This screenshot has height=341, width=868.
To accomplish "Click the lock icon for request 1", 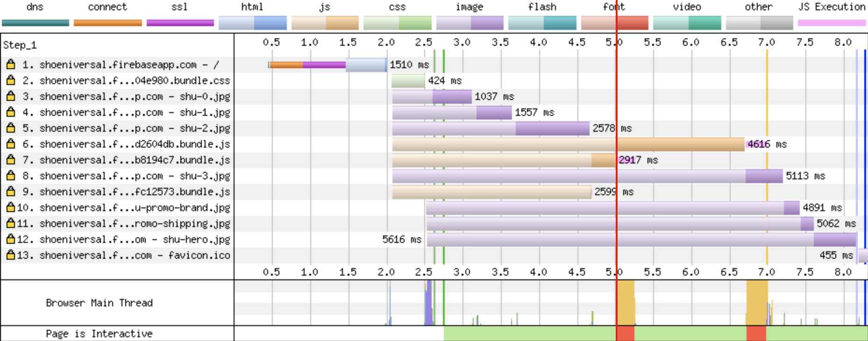I will 10,64.
